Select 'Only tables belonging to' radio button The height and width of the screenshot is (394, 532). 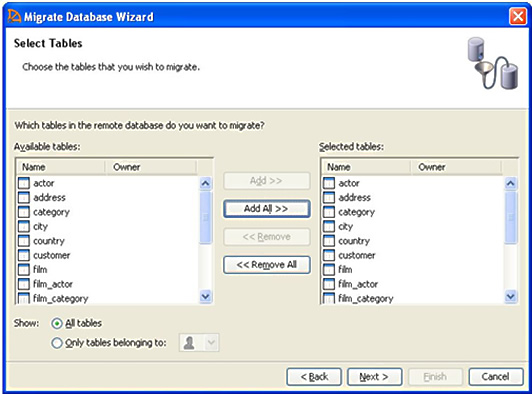click(57, 343)
